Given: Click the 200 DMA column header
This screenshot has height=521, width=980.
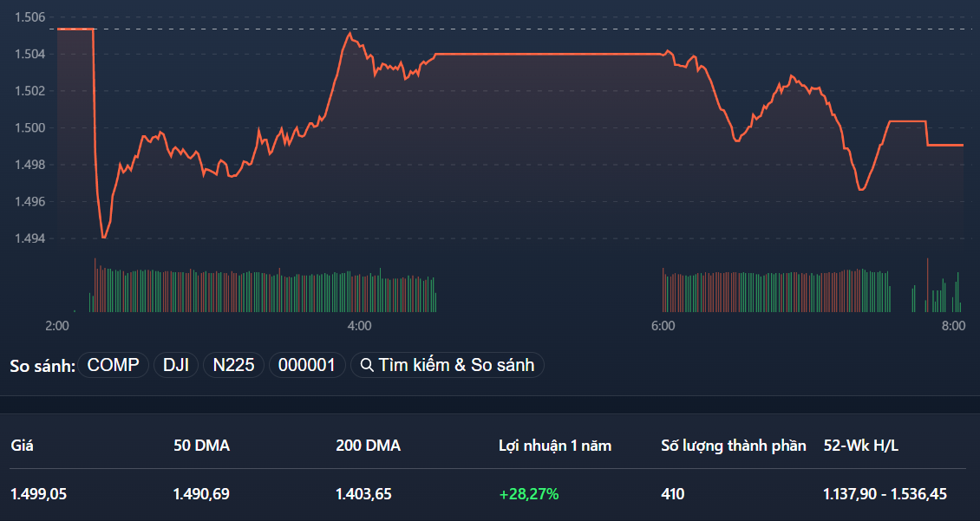Looking at the screenshot, I should pyautogui.click(x=367, y=446).
